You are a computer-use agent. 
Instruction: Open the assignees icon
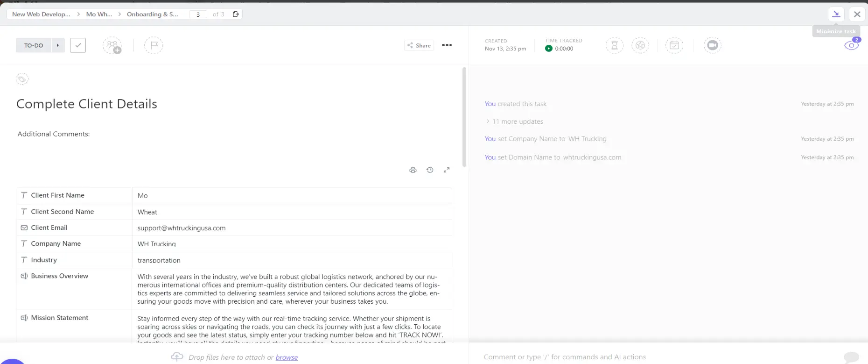(112, 45)
